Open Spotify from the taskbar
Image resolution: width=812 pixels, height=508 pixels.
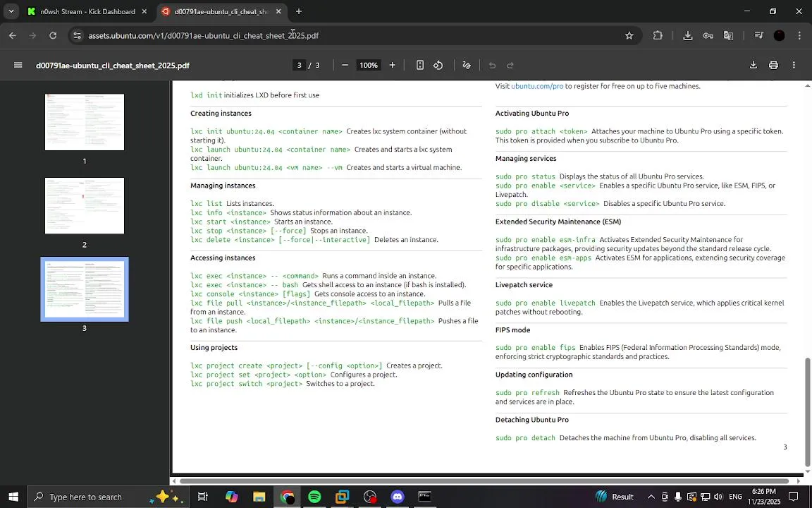tap(314, 497)
